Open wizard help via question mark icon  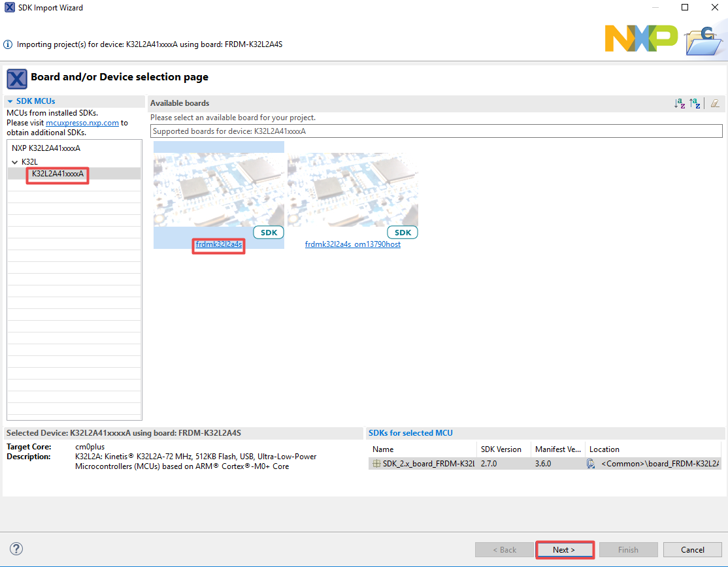[x=16, y=549]
